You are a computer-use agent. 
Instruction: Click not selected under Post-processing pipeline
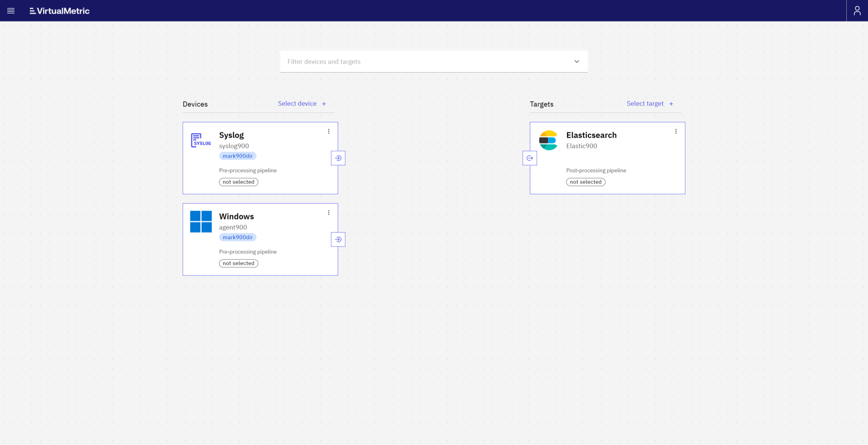point(585,182)
